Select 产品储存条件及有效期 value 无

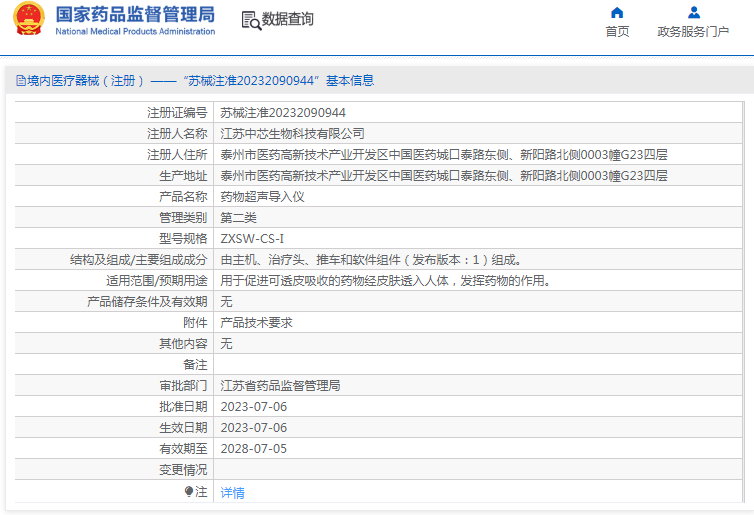pyautogui.click(x=226, y=302)
